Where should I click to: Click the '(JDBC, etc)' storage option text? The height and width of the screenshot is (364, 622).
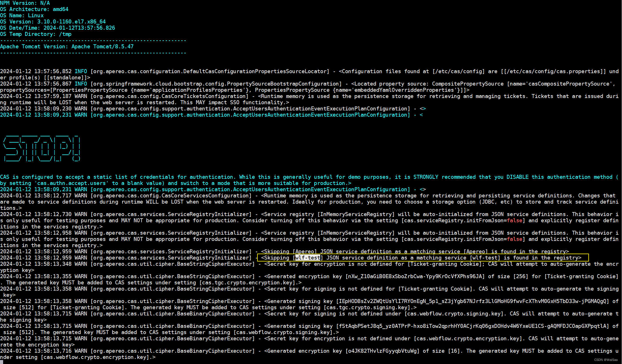pyautogui.click(x=496, y=202)
